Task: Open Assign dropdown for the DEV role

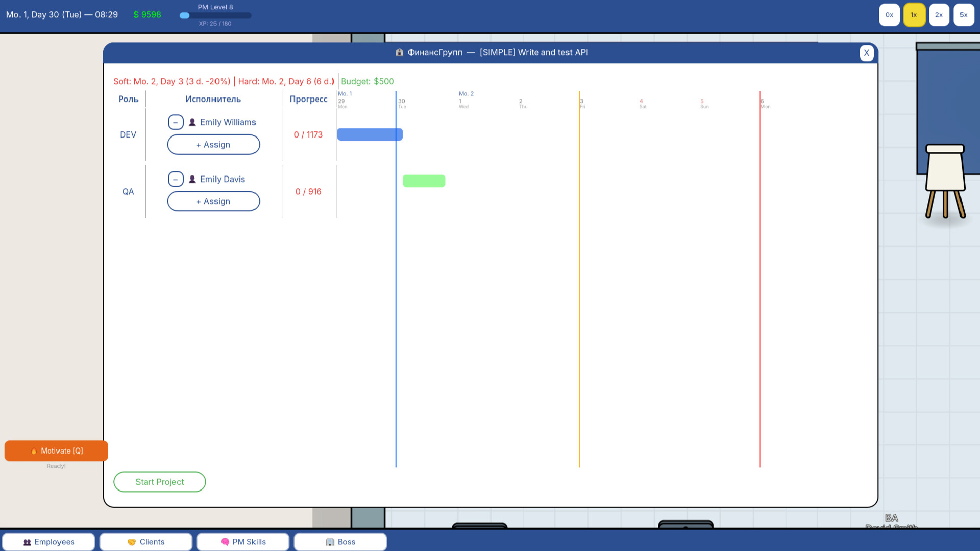Action: pos(213,144)
